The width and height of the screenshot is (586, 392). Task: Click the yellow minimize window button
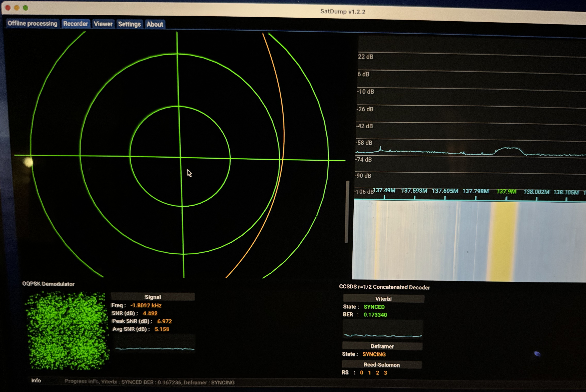tap(17, 8)
